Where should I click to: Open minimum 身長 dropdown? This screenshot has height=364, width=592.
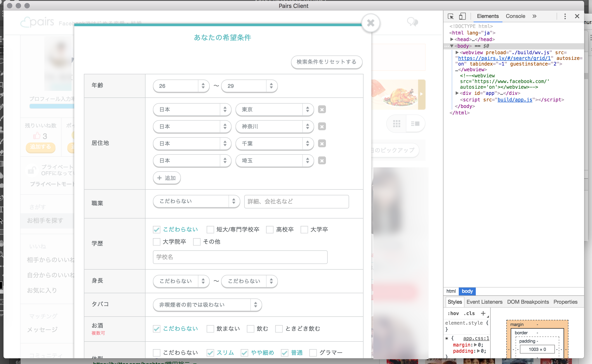[x=181, y=281]
